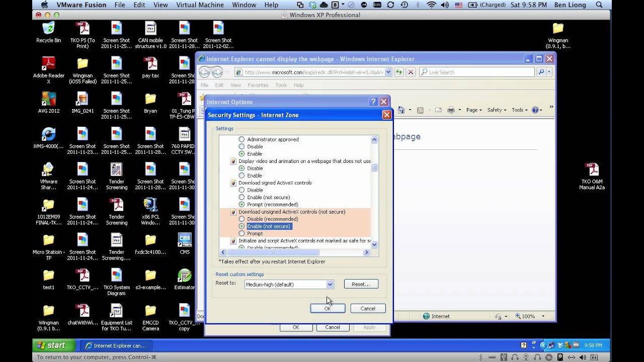
Task: Click the settings list scroll down arrow
Action: point(374,245)
